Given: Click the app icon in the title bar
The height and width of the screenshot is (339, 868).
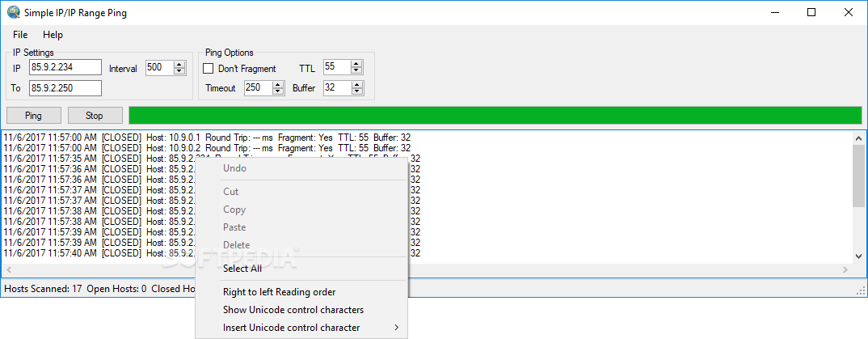Looking at the screenshot, I should point(13,12).
